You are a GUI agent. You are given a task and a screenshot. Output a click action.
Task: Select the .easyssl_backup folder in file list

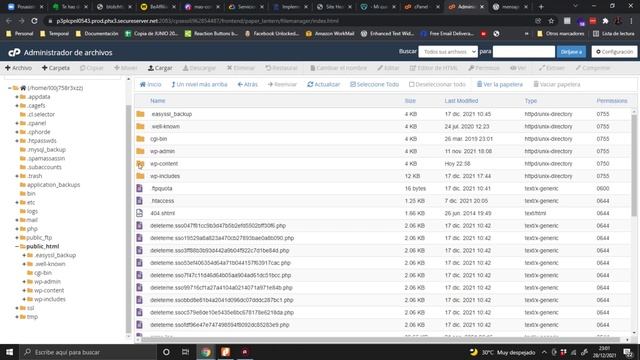click(171, 114)
